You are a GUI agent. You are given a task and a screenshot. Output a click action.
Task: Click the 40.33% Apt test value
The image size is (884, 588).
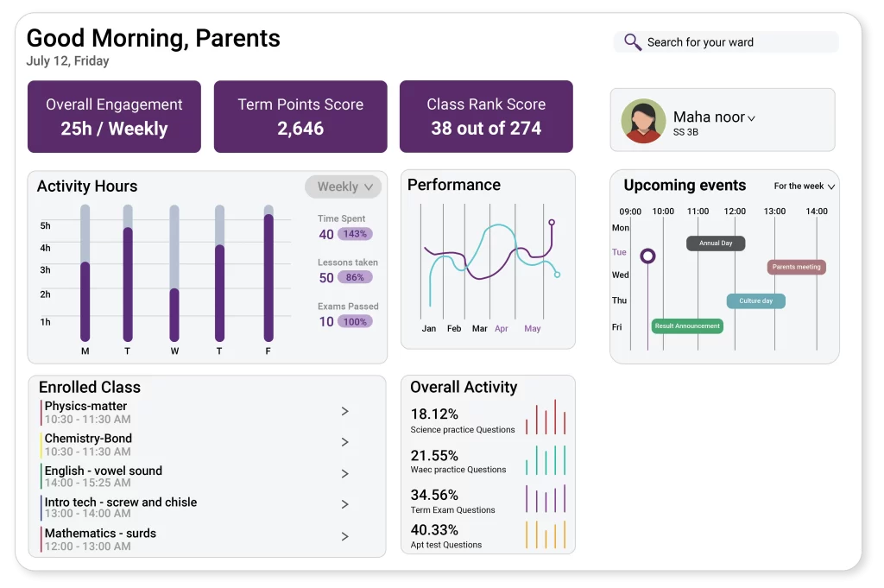point(434,530)
